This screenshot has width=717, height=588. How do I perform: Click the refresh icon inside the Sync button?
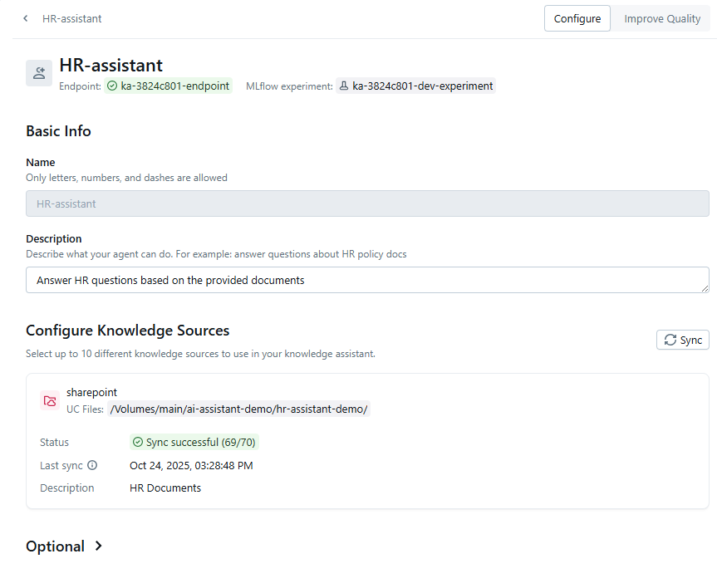tap(669, 340)
